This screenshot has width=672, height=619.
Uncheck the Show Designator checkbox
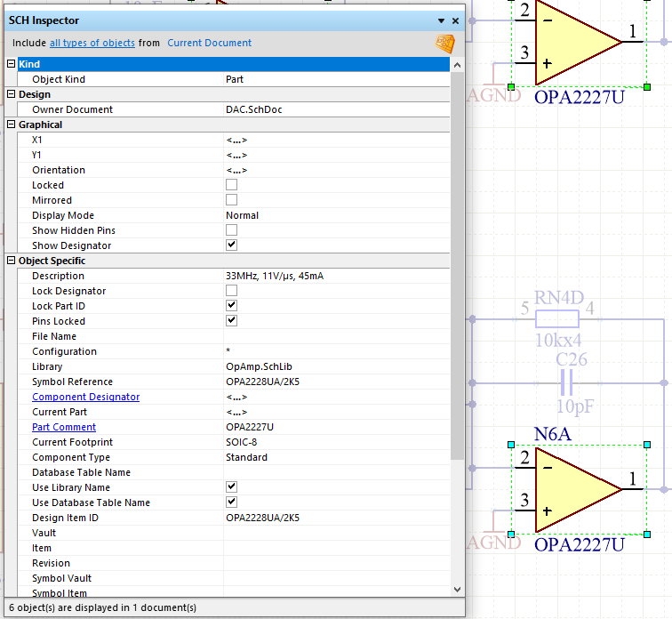231,245
